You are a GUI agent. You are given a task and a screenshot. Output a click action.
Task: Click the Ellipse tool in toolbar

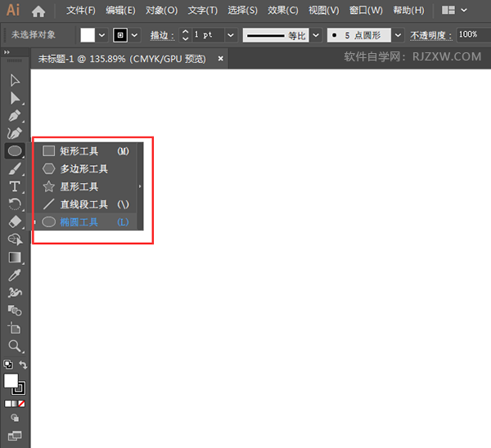coord(15,151)
